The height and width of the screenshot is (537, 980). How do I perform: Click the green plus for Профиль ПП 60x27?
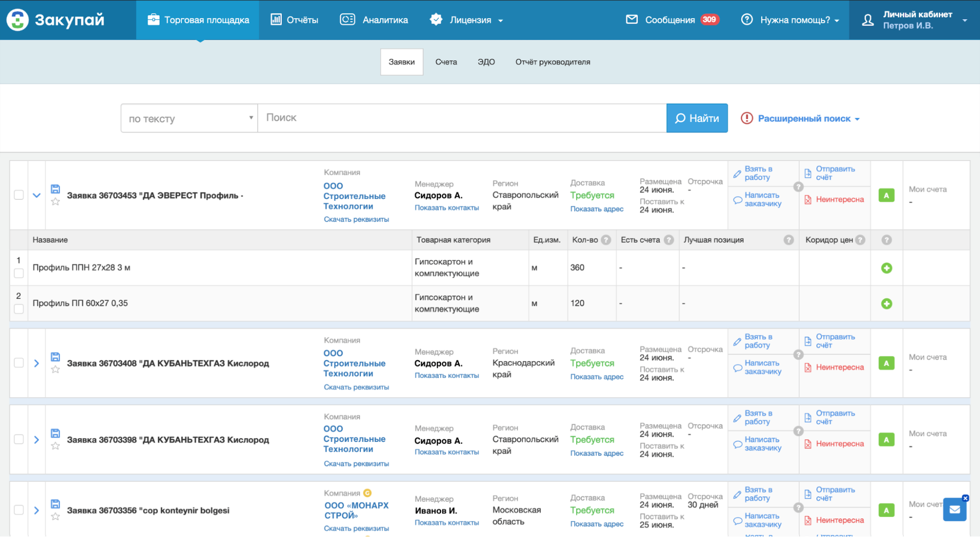(x=886, y=304)
